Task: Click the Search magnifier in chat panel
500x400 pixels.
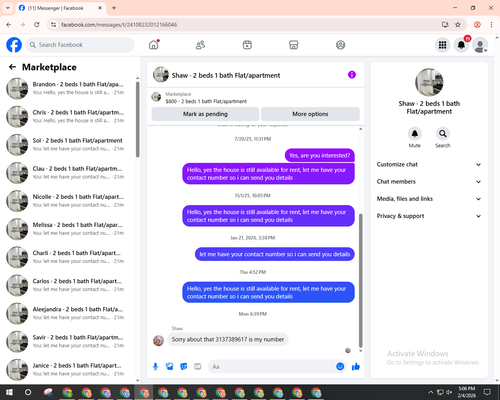Action: tap(443, 134)
